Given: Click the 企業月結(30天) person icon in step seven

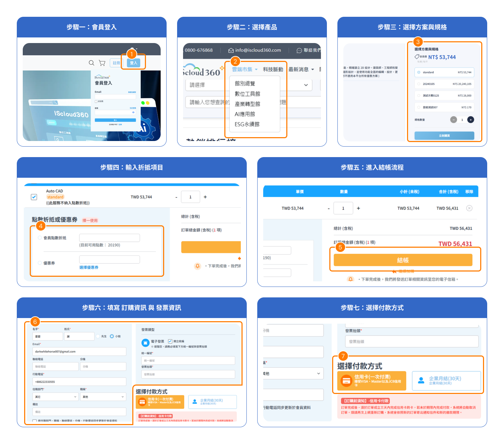Looking at the screenshot, I should point(421,380).
